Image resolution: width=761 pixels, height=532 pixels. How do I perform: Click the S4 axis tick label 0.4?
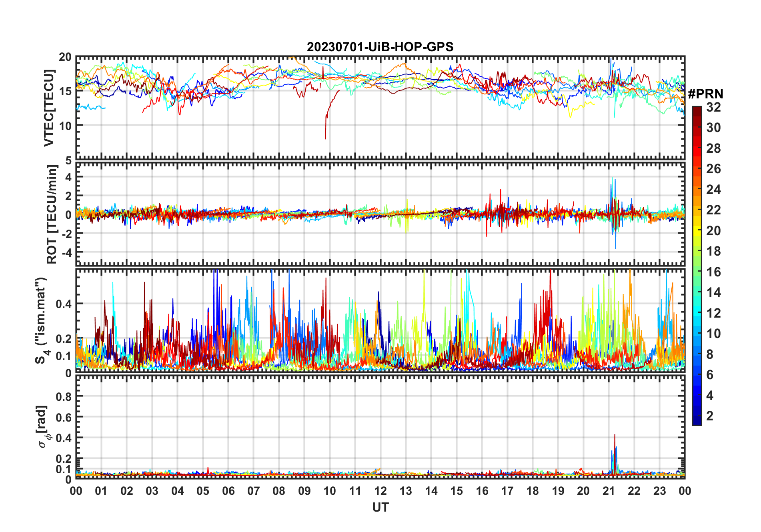click(64, 304)
